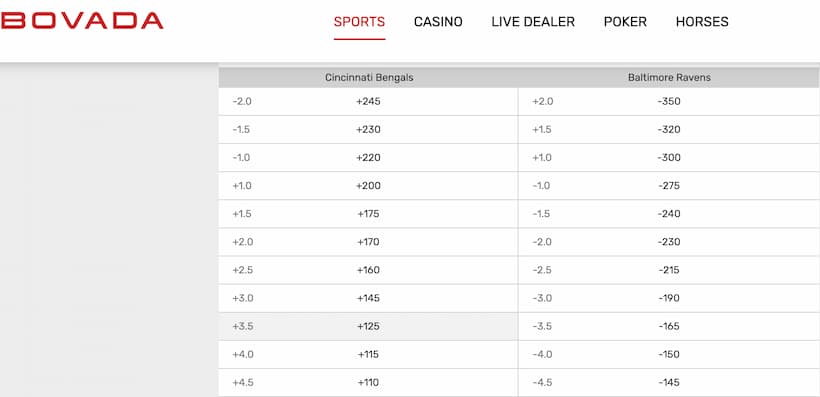
Task: Pick Bengals +4.5 at +110
Action: tap(368, 383)
